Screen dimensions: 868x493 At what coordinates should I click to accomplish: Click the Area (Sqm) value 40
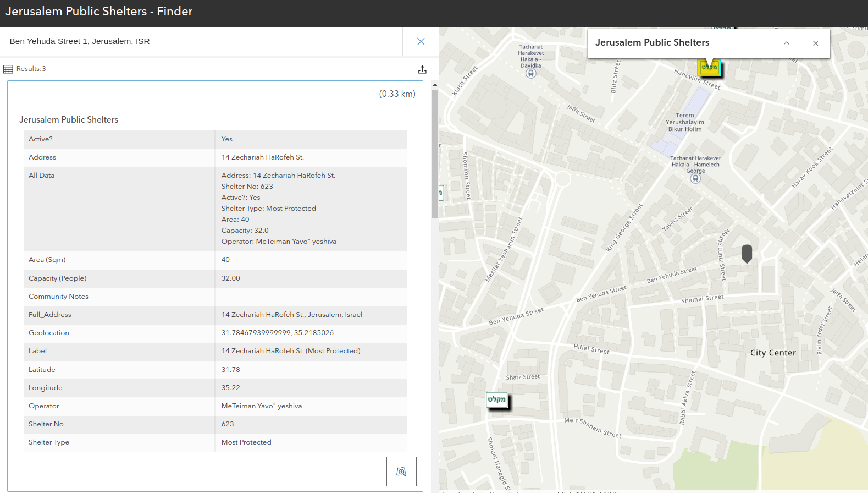pyautogui.click(x=226, y=260)
